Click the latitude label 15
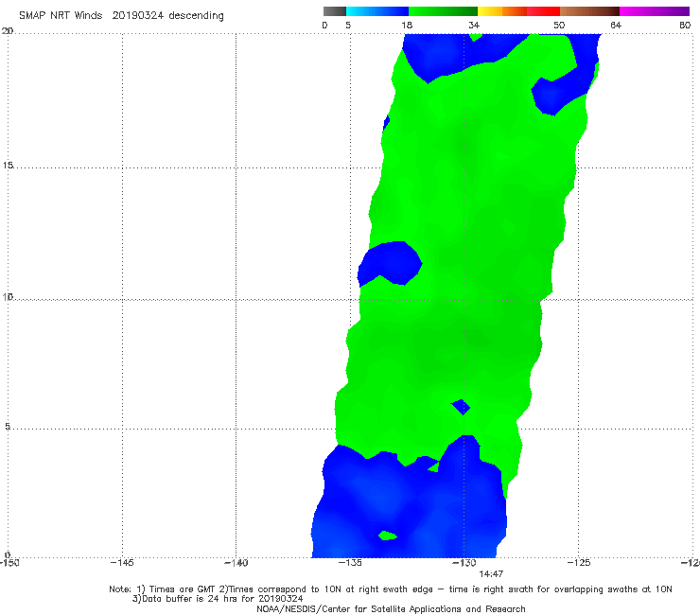Image resolution: width=700 pixels, height=615 pixels. click(x=8, y=166)
